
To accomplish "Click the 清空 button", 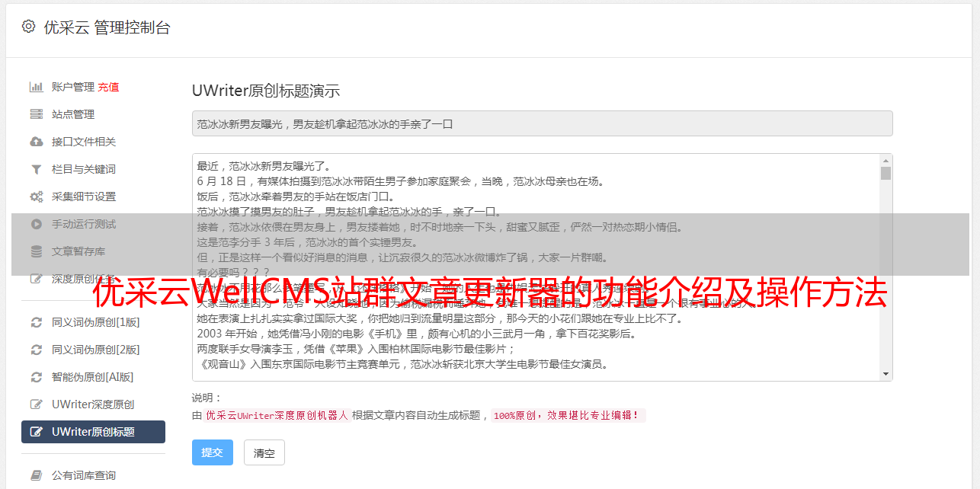I will [264, 452].
